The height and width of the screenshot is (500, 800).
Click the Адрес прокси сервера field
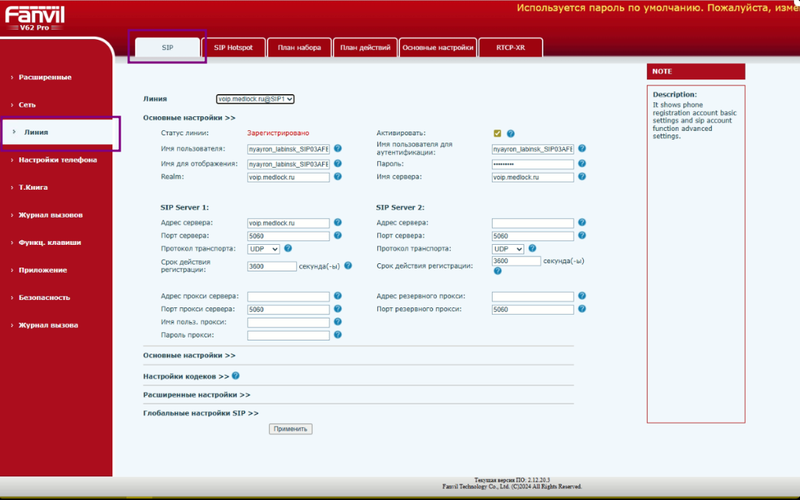(x=288, y=296)
